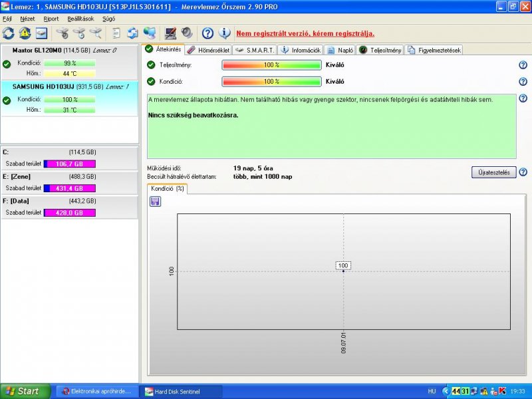This screenshot has width=532, height=399.
Task: Click the 100 data point on the chart
Action: click(x=343, y=271)
